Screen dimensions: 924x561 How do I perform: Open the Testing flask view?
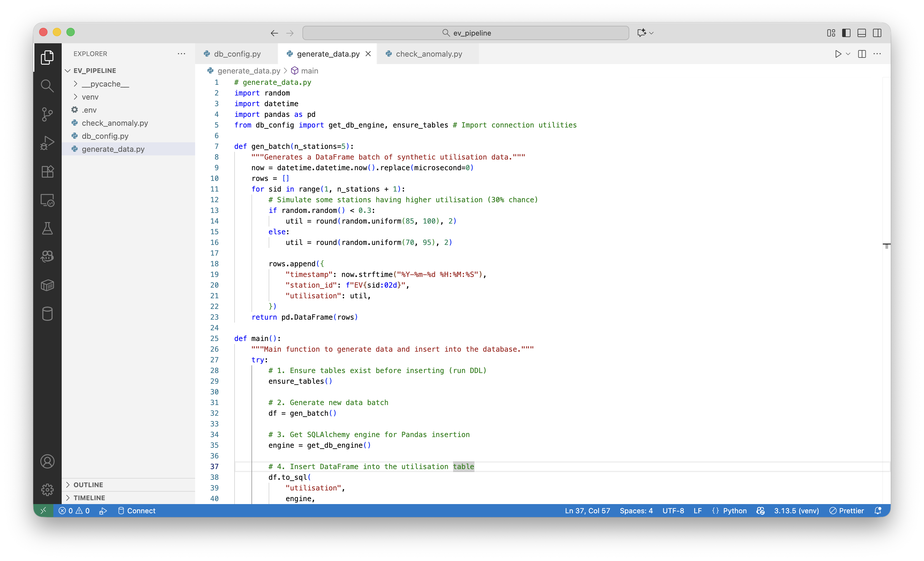[47, 228]
